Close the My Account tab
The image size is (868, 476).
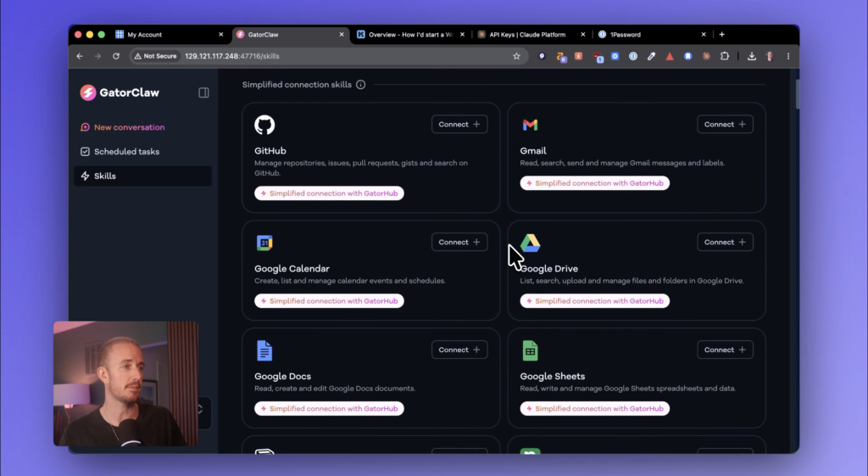[221, 34]
